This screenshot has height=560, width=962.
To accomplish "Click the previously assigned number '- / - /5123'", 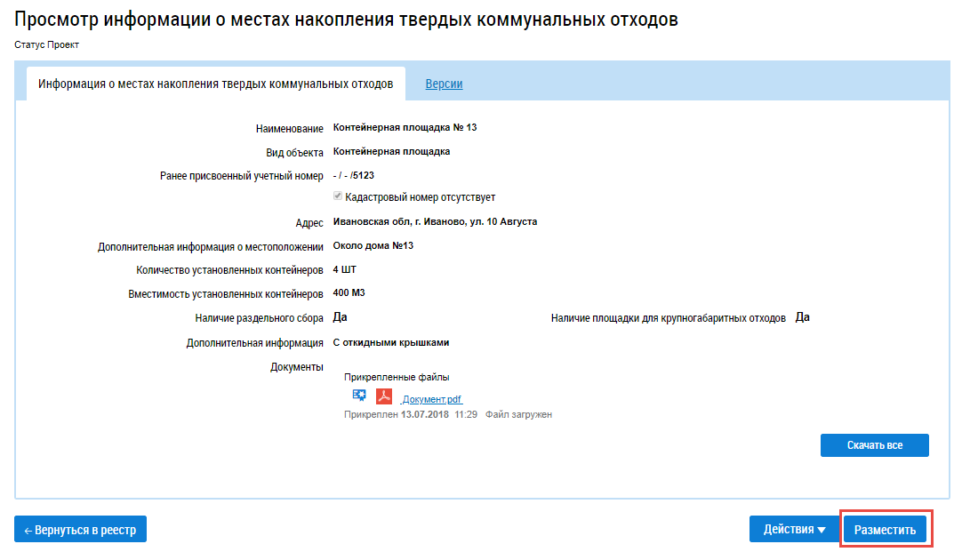I will pyautogui.click(x=353, y=175).
